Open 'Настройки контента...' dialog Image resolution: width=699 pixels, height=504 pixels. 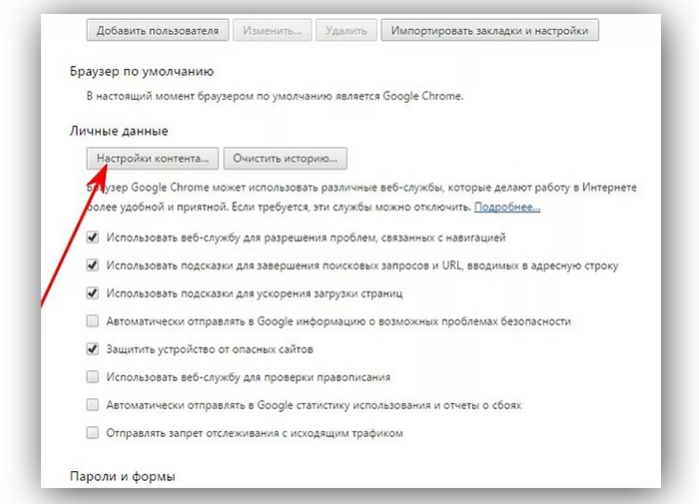[x=152, y=158]
